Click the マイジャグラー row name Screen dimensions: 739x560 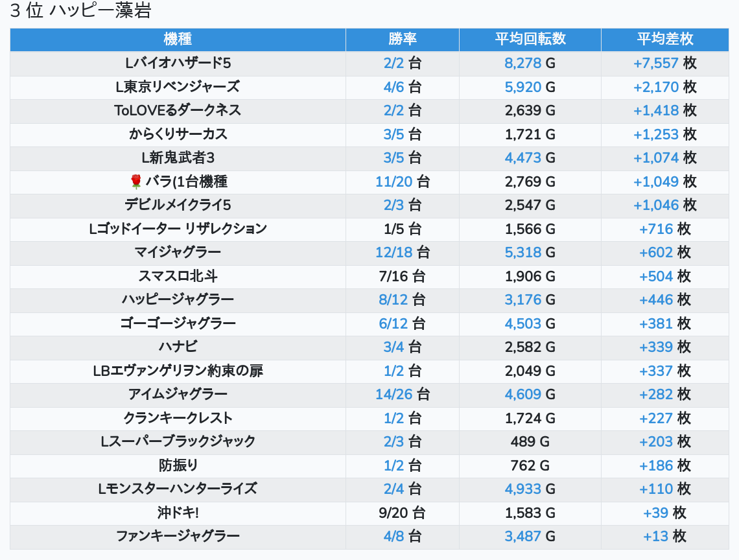178,252
